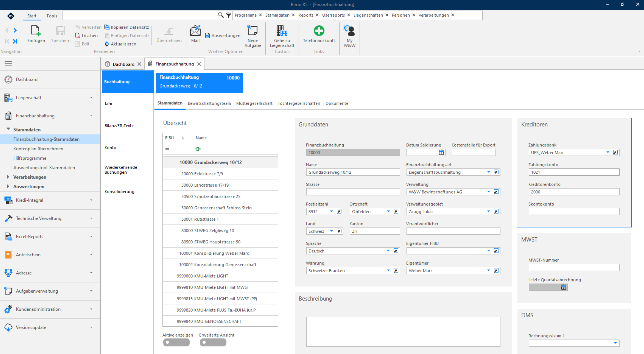The width and height of the screenshot is (644, 354).
Task: Jump to last record arrow
Action: pyautogui.click(x=15, y=41)
